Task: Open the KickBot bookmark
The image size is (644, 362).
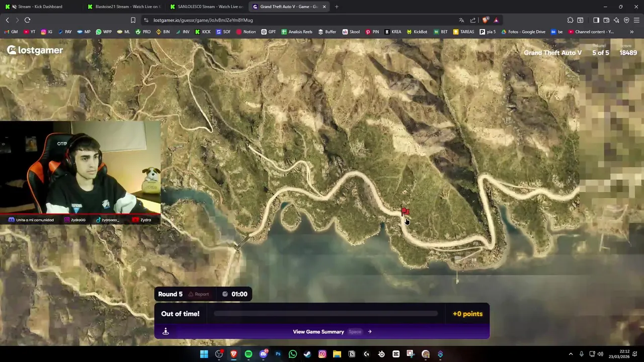Action: tap(417, 32)
